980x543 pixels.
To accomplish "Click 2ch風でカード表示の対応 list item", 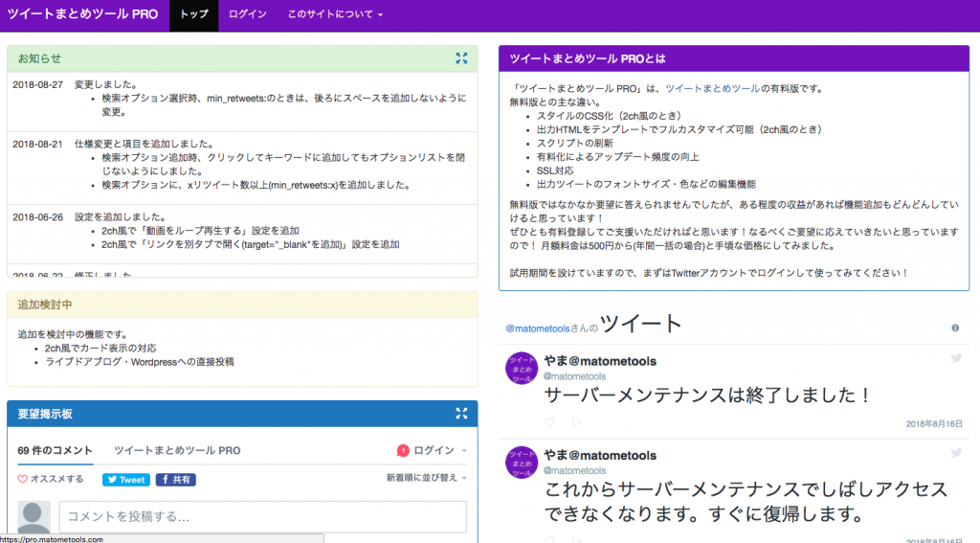I will pyautogui.click(x=100, y=349).
